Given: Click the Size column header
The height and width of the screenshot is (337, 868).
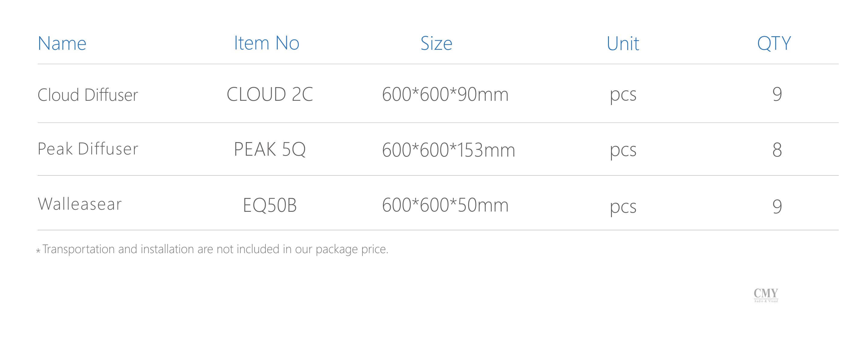Looking at the screenshot, I should [436, 43].
